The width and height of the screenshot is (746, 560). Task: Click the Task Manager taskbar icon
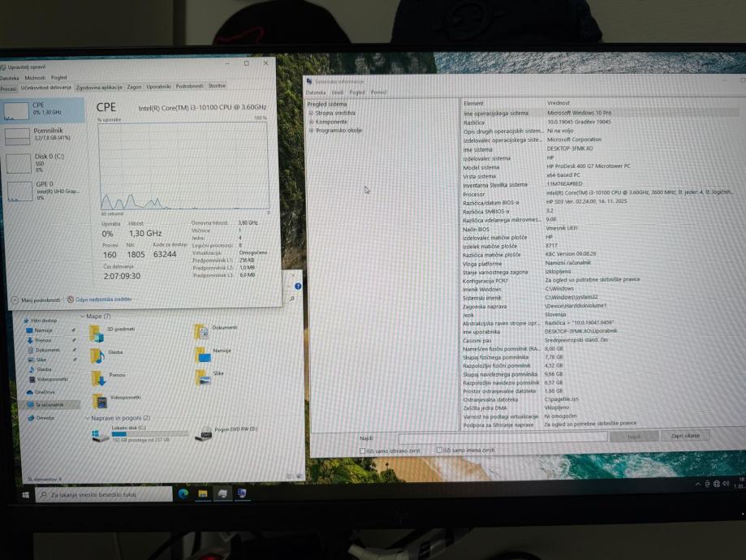click(x=222, y=494)
